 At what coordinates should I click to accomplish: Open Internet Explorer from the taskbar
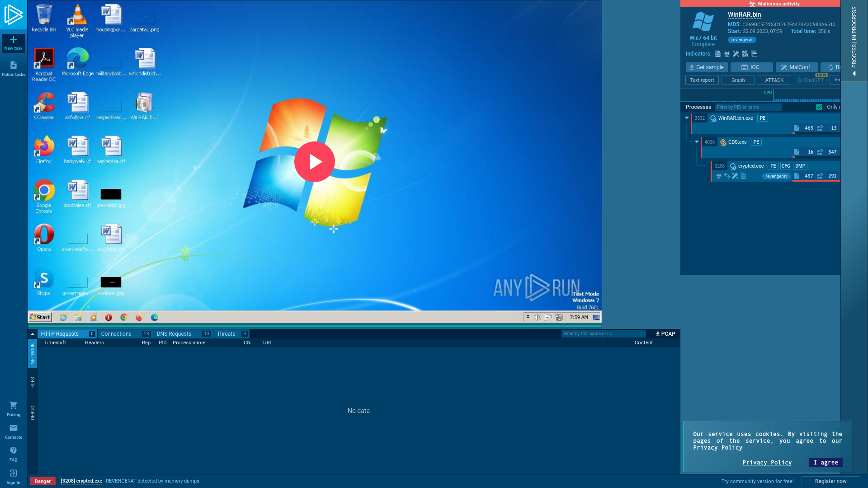(x=63, y=317)
